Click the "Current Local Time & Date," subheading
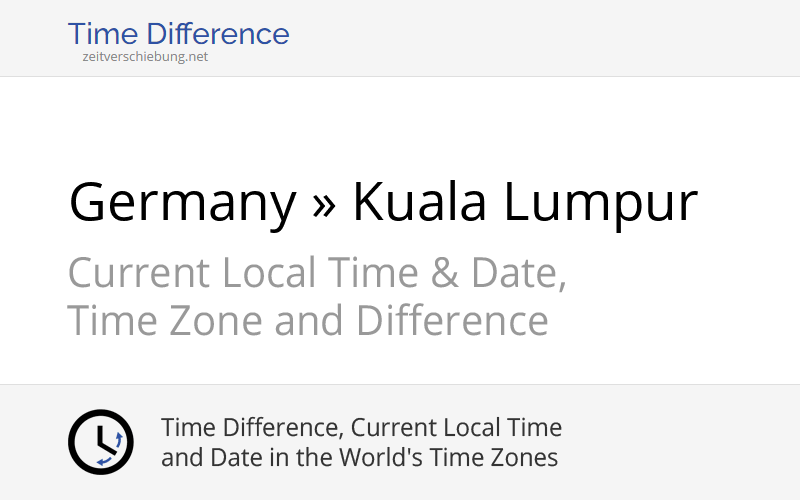800x500 pixels. [x=317, y=273]
